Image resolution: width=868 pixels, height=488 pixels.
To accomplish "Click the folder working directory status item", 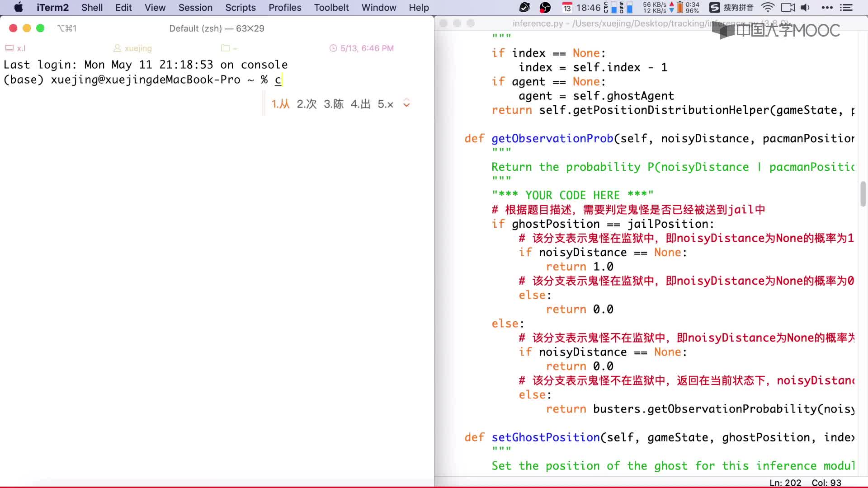I will (229, 48).
